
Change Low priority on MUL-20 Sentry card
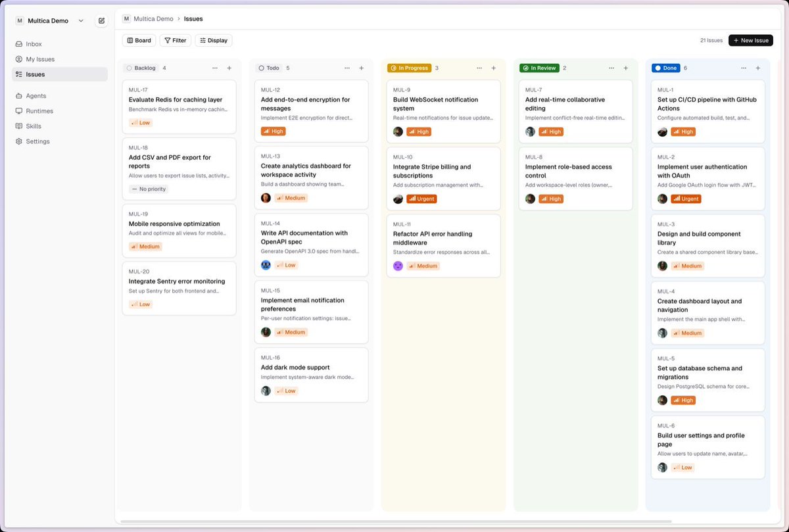[141, 304]
